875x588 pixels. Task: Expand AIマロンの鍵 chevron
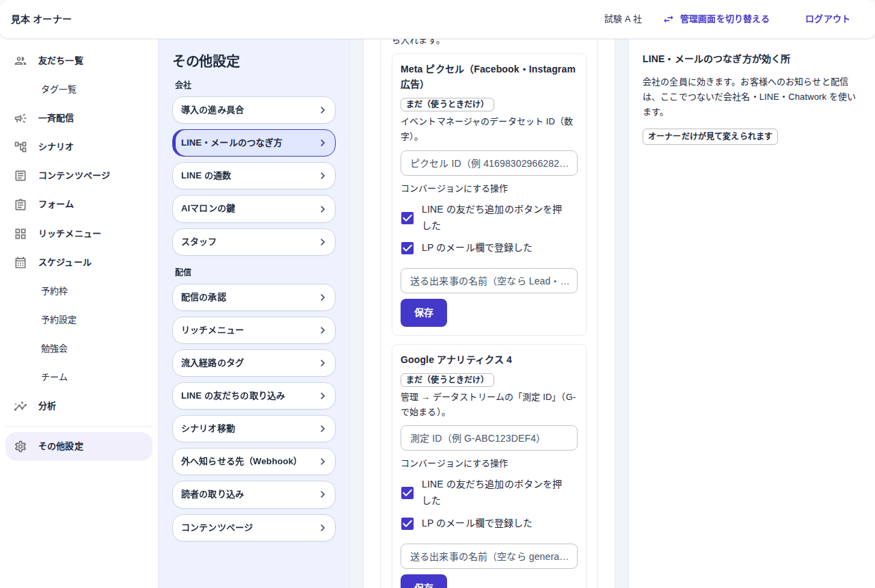pyautogui.click(x=323, y=209)
